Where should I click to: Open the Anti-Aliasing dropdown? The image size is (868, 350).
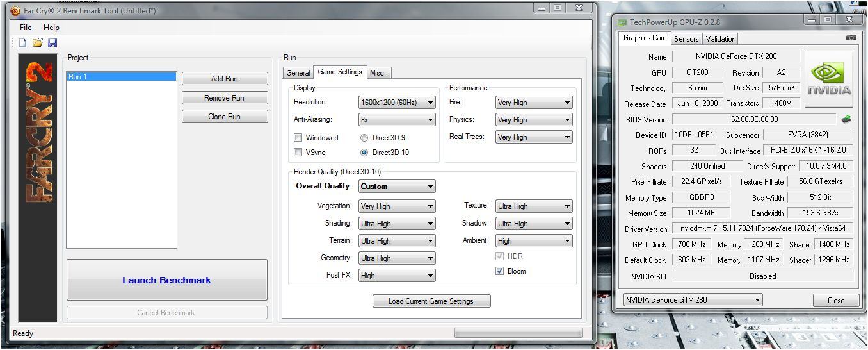click(x=397, y=120)
